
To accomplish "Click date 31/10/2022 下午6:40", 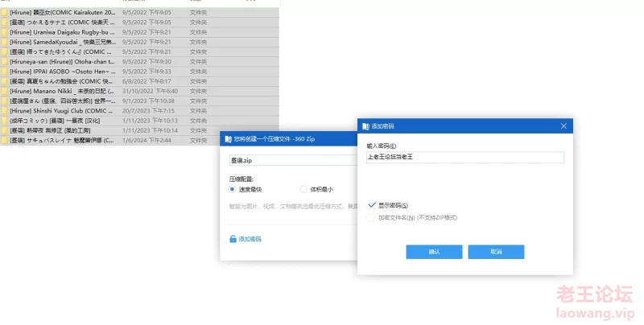I will [x=150, y=91].
